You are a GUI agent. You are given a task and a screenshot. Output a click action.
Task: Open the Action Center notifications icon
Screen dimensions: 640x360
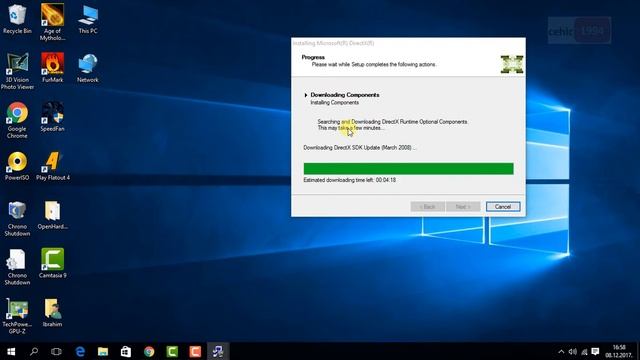pyautogui.click(x=596, y=351)
